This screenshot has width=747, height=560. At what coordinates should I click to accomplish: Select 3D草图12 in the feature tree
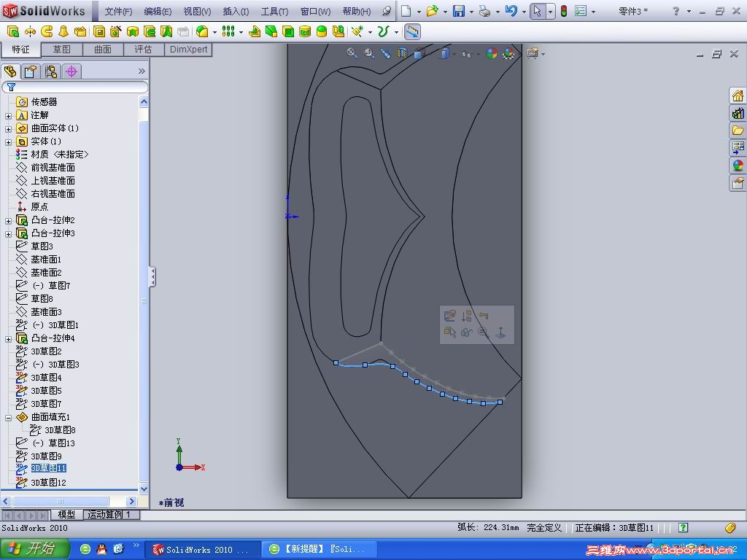[48, 483]
